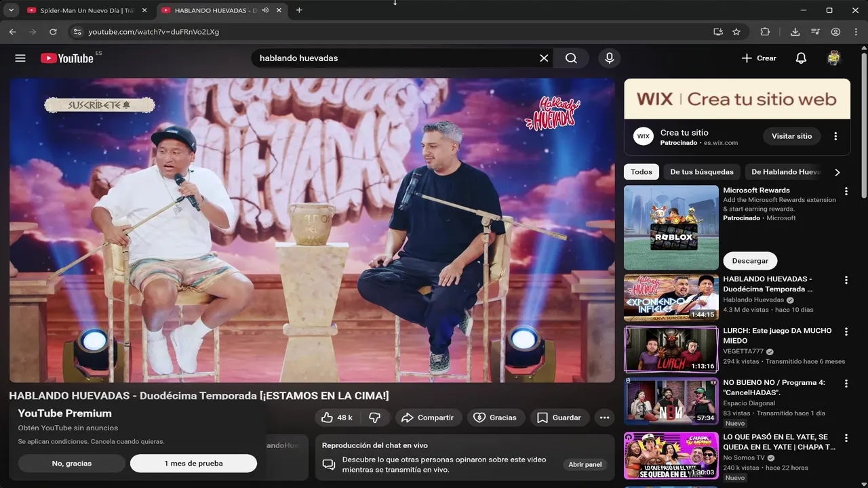The image size is (868, 488).
Task: Start 1 mes de prueba
Action: coord(193,464)
